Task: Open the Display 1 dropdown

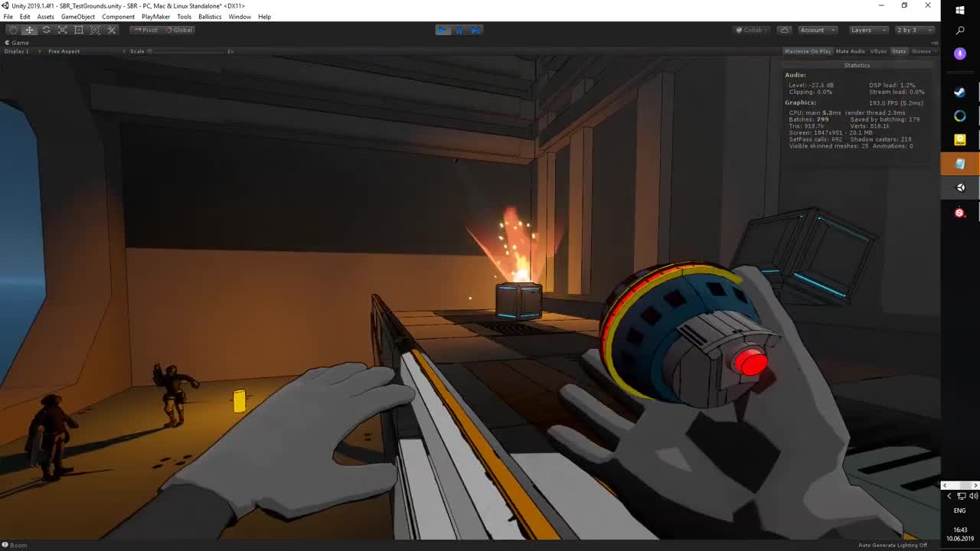Action: tap(21, 51)
